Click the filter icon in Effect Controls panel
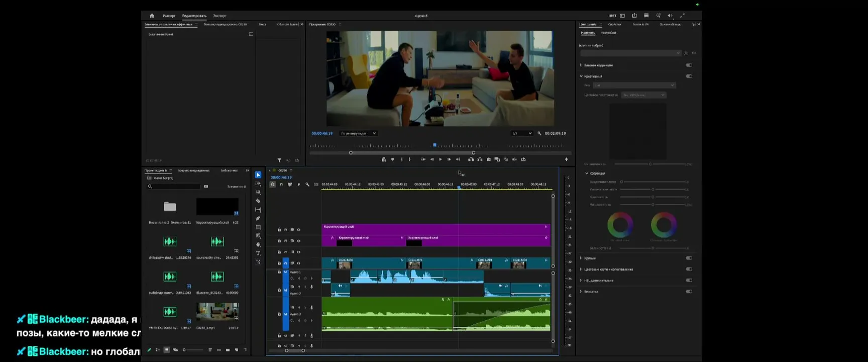This screenshot has width=868, height=362. 279,160
